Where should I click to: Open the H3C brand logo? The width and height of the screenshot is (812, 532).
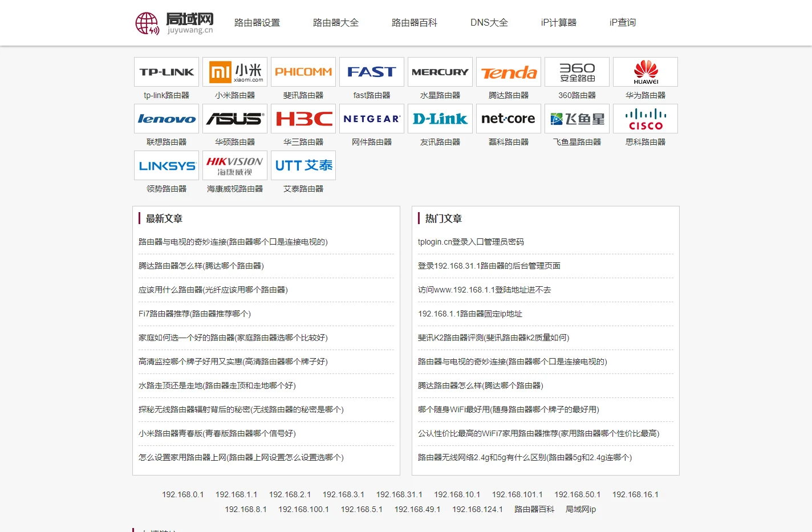[x=303, y=119]
